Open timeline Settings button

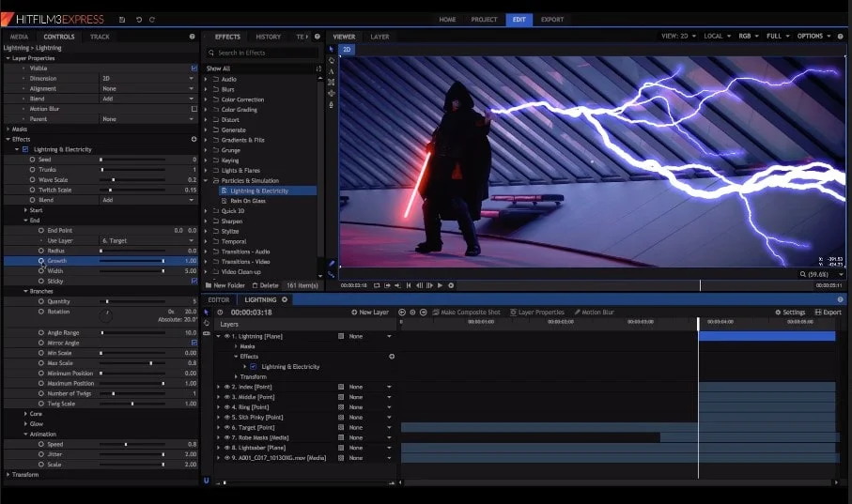pos(790,313)
